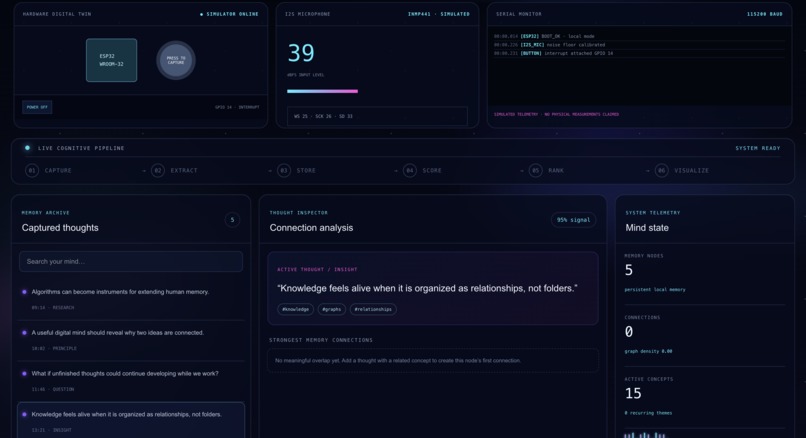Open the thought about algorithms extending human memory

tap(131, 299)
